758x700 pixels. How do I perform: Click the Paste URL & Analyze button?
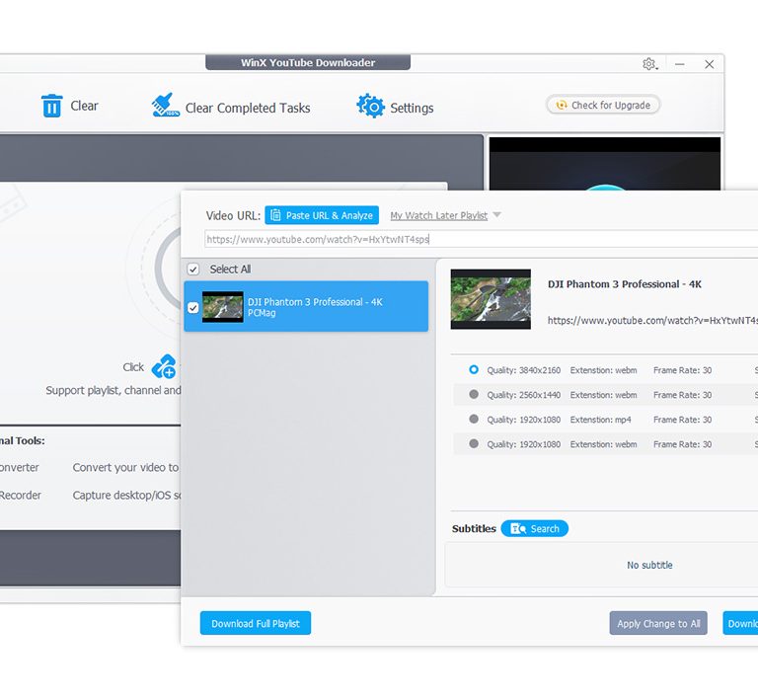[x=322, y=215]
